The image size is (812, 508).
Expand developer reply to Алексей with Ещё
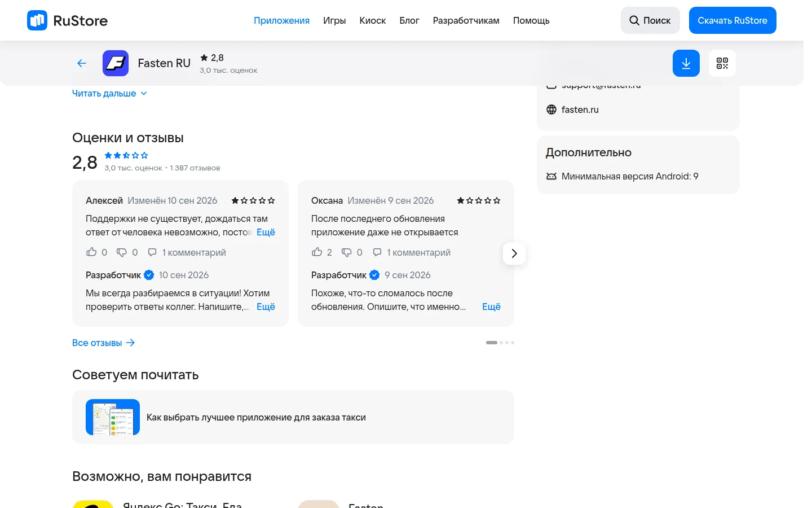(266, 306)
